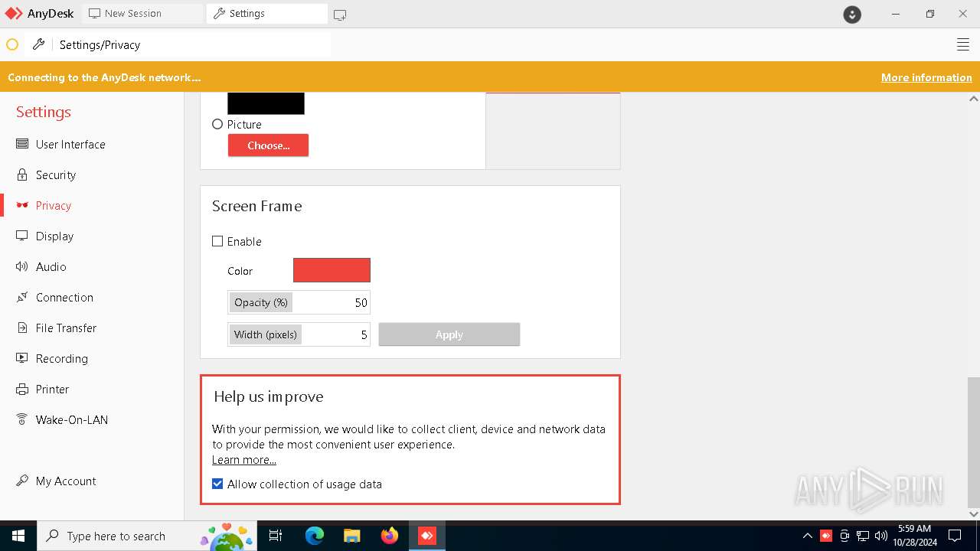Click the Windows search box

pyautogui.click(x=147, y=536)
